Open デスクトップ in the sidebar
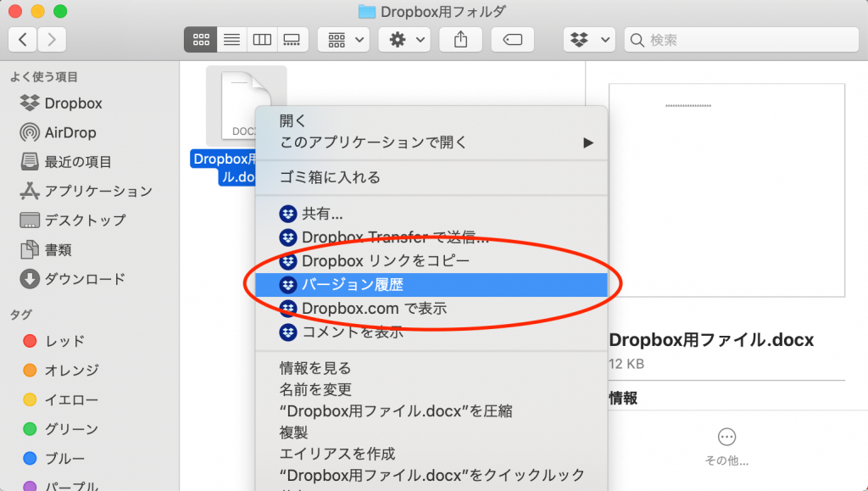The width and height of the screenshot is (868, 491). click(73, 220)
